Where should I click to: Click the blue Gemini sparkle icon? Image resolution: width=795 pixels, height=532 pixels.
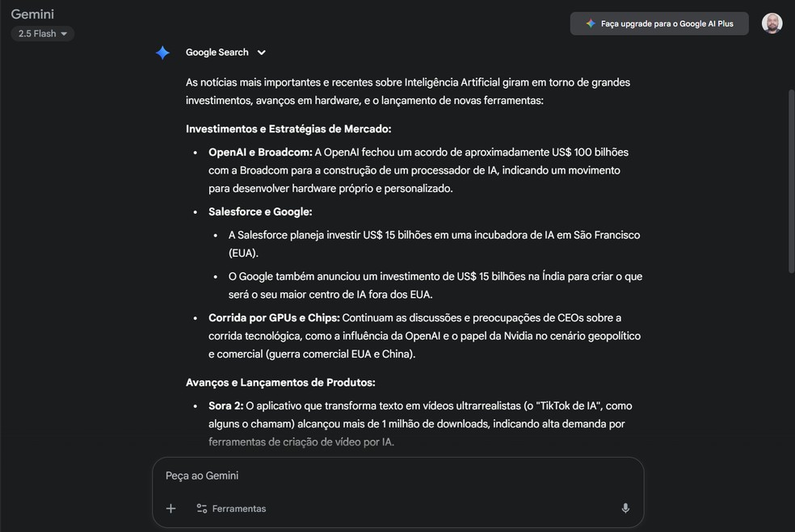[x=162, y=52]
